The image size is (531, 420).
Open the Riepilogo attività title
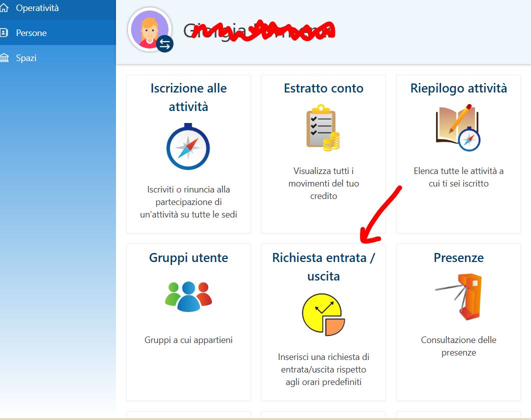point(458,88)
